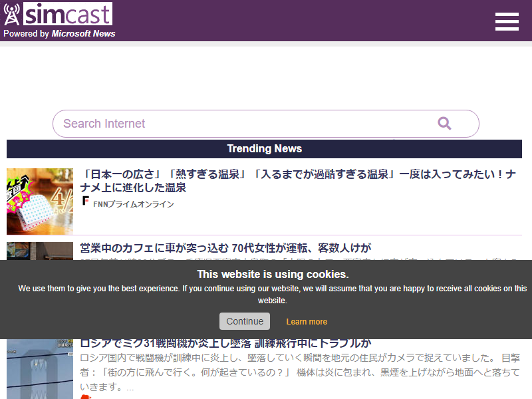Click the FNNプライムオンライン source name

[x=134, y=204]
